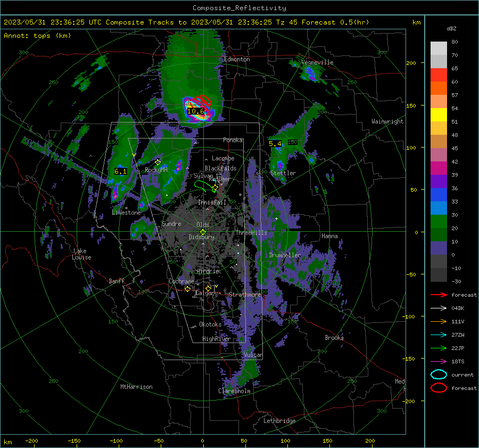This screenshot has width=479, height=448.
Task: Click the white 04DK arrow legend icon
Action: pos(439,308)
